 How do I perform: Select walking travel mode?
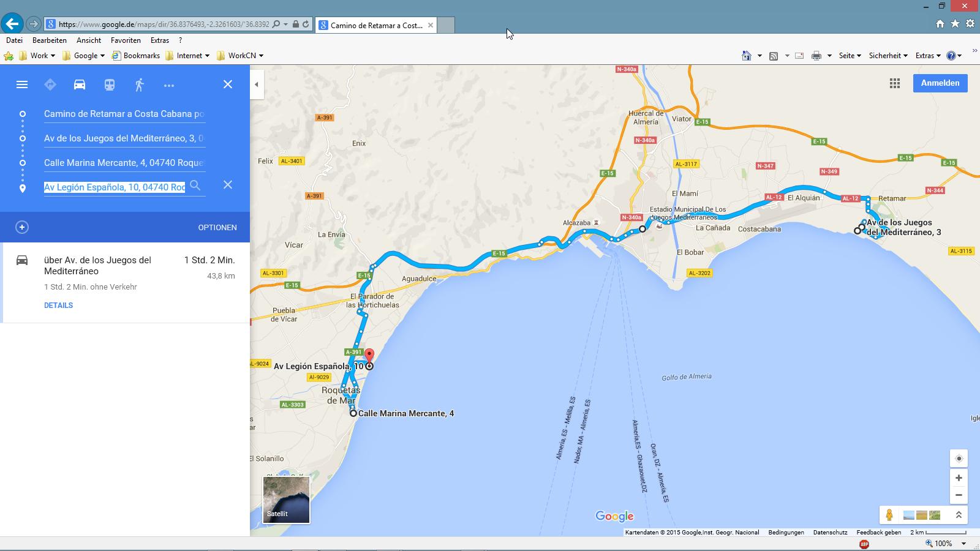tap(140, 84)
